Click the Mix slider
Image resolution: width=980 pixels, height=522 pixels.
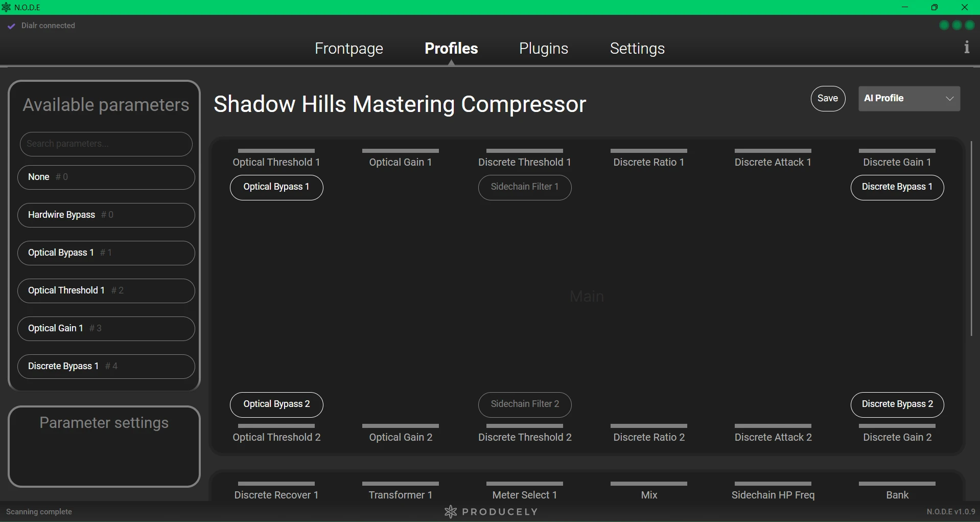coord(648,484)
